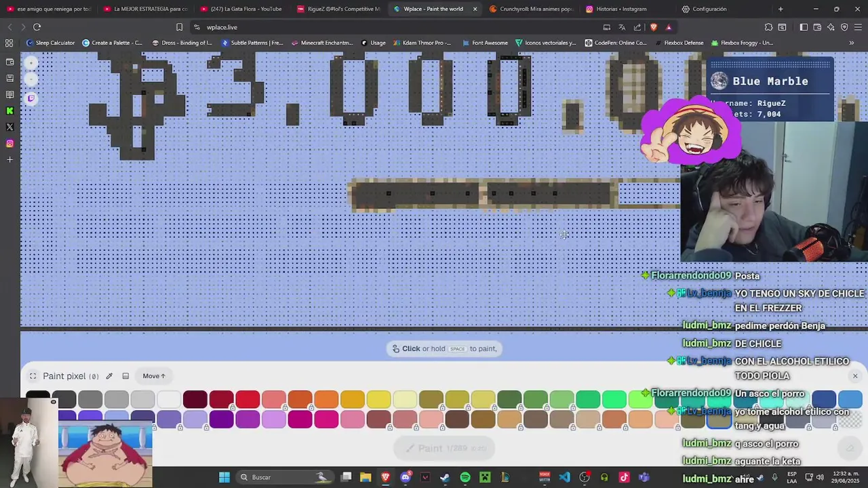Open Leo AI sparkle icon
Image resolution: width=868 pixels, height=488 pixels.
[x=831, y=27]
